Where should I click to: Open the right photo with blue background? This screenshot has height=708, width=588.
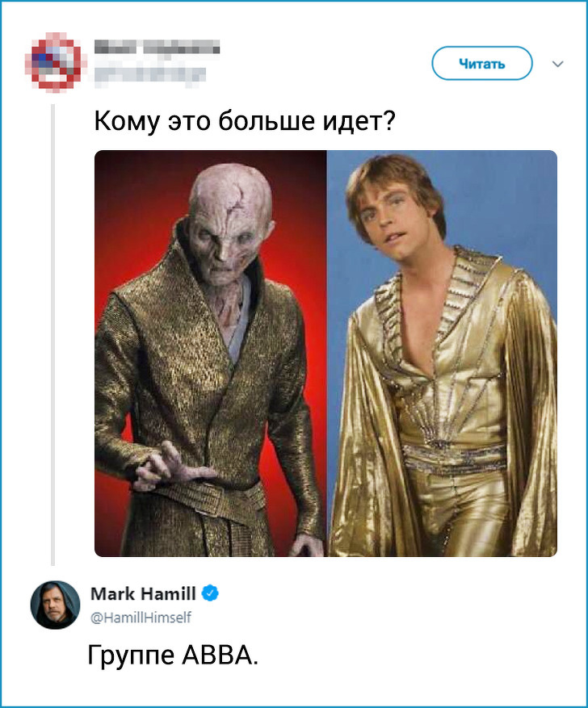coord(442,353)
